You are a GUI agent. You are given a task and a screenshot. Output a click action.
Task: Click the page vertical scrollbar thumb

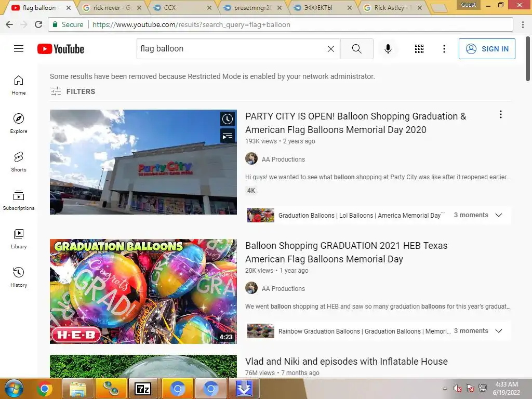click(528, 58)
